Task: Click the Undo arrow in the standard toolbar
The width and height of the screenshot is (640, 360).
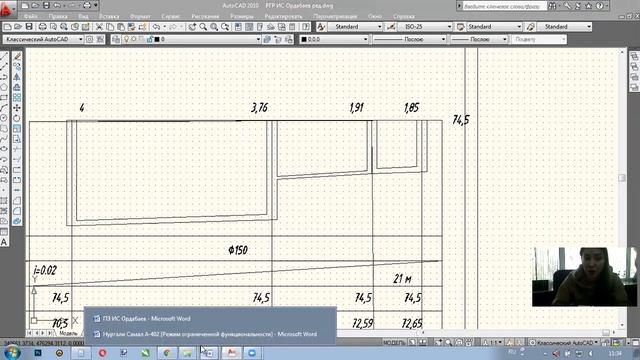Action: (x=156, y=27)
